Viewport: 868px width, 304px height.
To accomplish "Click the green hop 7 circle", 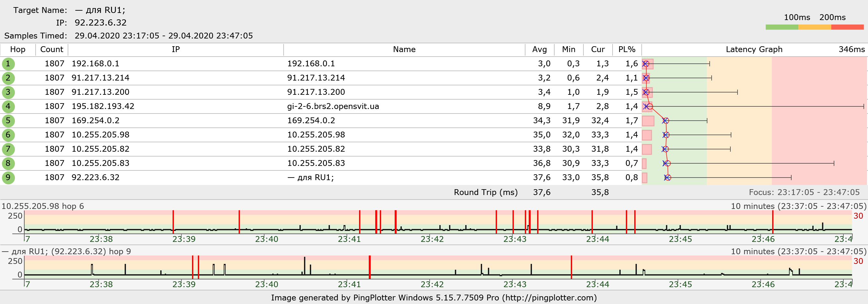I will pyautogui.click(x=8, y=149).
